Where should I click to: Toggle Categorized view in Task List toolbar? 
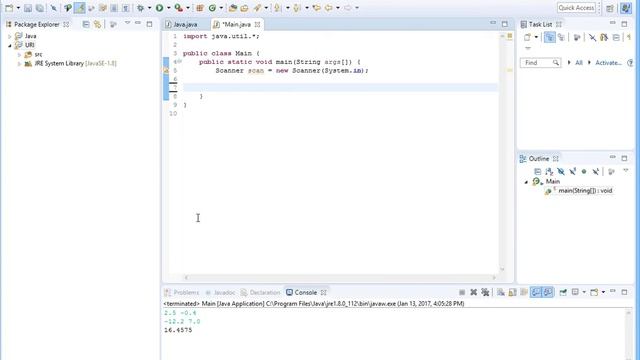click(x=550, y=38)
